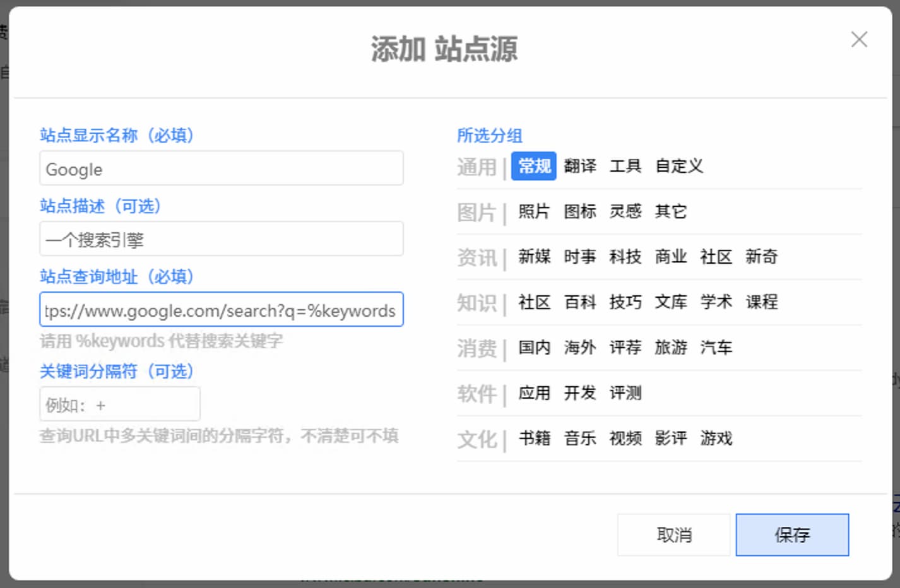Click the 图片 category label
Viewport: 900px width, 588px height.
tap(477, 213)
